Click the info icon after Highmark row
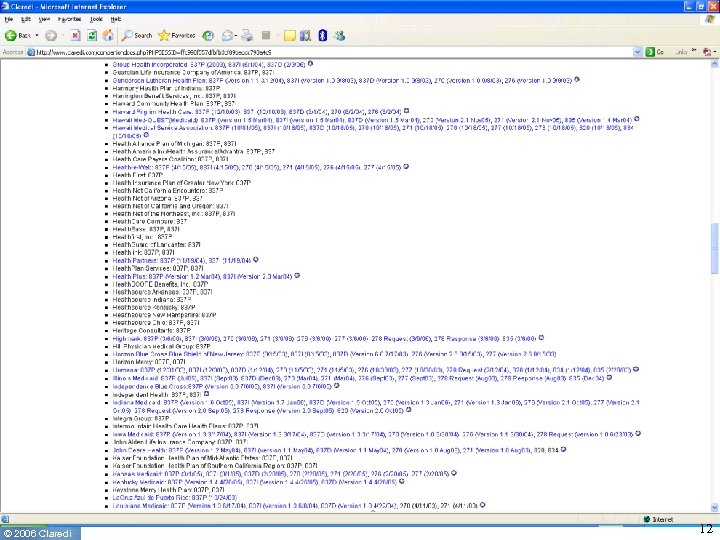The image size is (720, 540). 541,338
